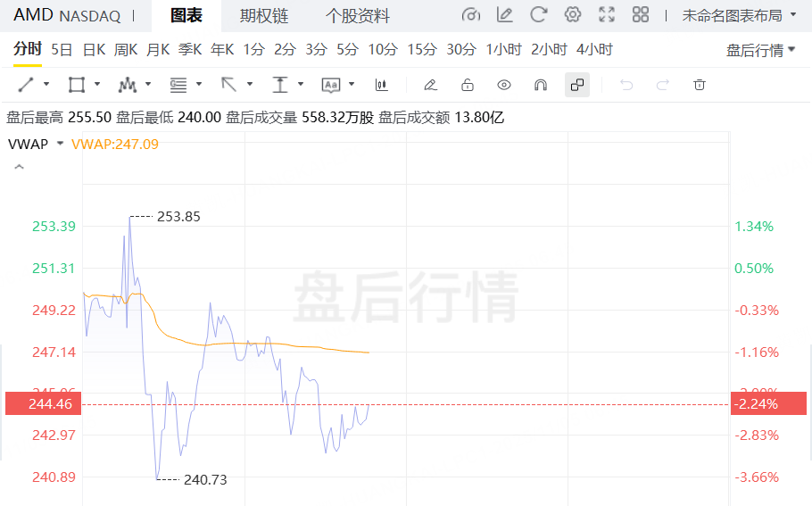This screenshot has width=812, height=506.
Task: Select the 4小时 interval
Action: 594,50
